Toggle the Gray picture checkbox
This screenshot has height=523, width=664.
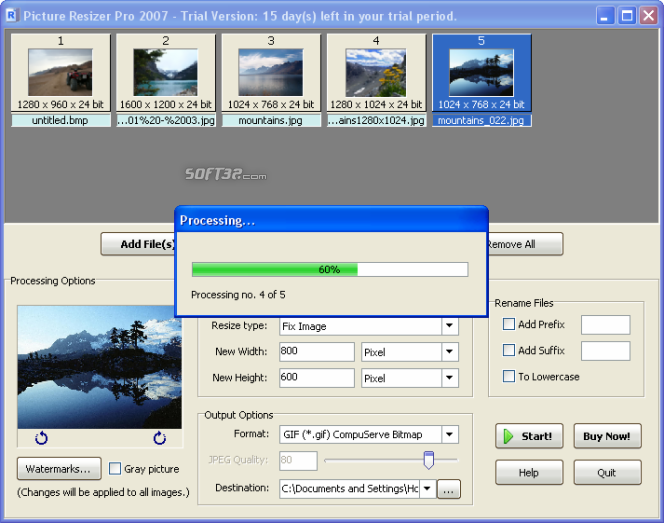click(x=115, y=468)
